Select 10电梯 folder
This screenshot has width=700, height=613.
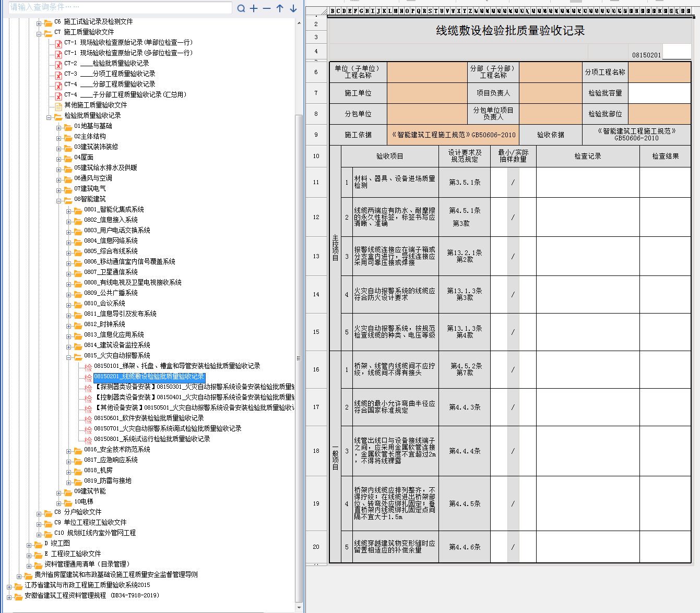point(84,502)
